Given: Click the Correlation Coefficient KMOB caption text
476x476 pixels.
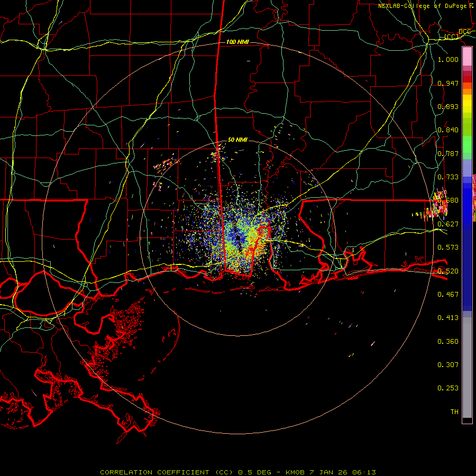Looking at the screenshot, I should (x=238, y=472).
